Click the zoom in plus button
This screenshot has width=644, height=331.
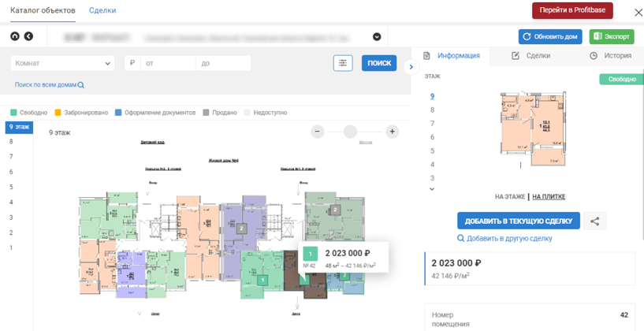coord(393,132)
